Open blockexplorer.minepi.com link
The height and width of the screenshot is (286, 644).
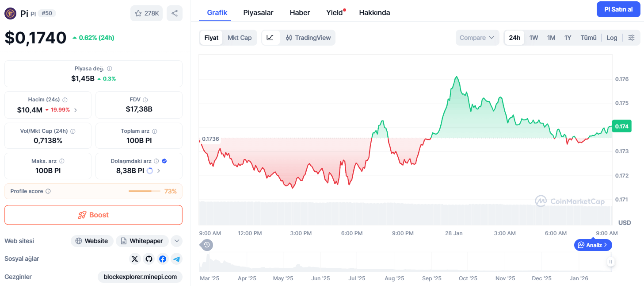(140, 277)
